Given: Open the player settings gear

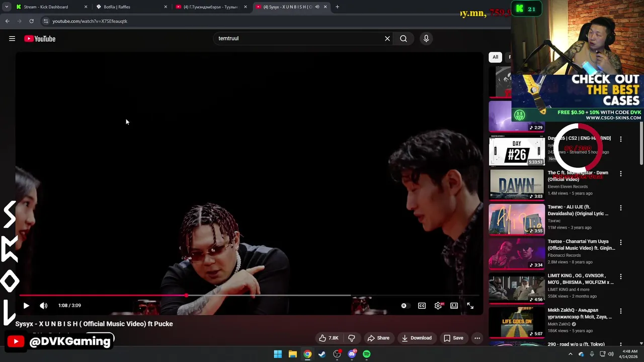Looking at the screenshot, I should click(438, 306).
